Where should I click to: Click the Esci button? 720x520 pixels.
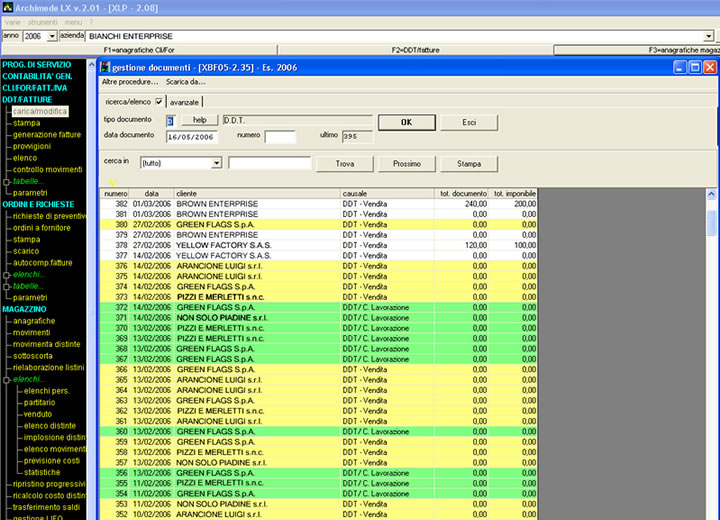(x=469, y=122)
